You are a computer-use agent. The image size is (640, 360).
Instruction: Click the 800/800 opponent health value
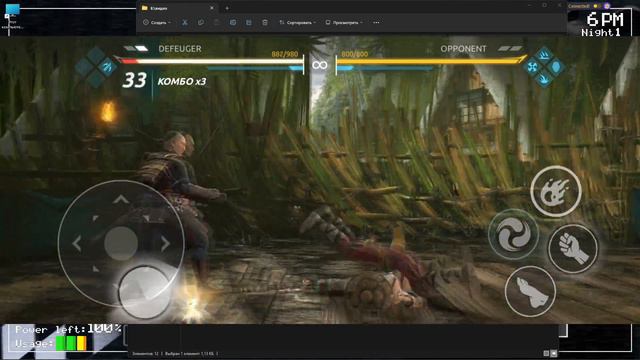pos(354,54)
